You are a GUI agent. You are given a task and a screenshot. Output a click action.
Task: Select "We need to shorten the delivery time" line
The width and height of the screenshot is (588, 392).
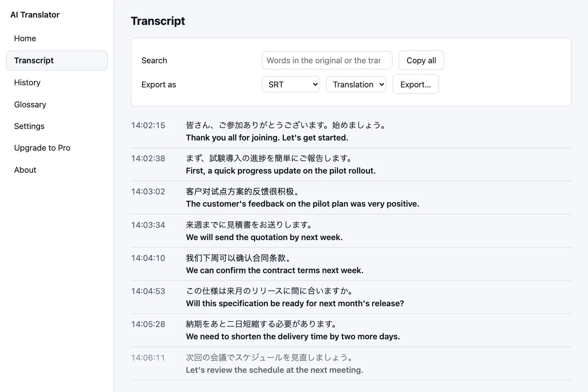[293, 336]
